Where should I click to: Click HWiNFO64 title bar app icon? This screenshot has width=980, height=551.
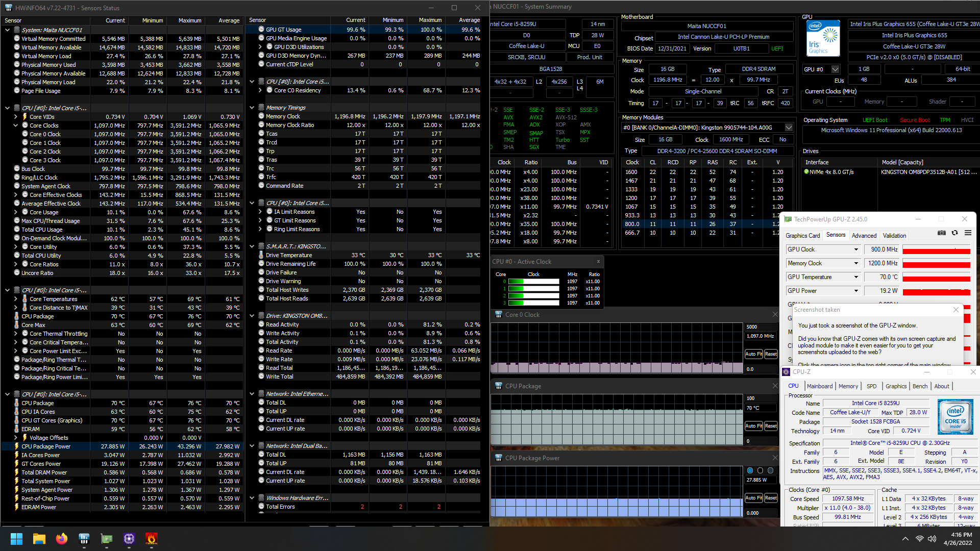(8, 8)
